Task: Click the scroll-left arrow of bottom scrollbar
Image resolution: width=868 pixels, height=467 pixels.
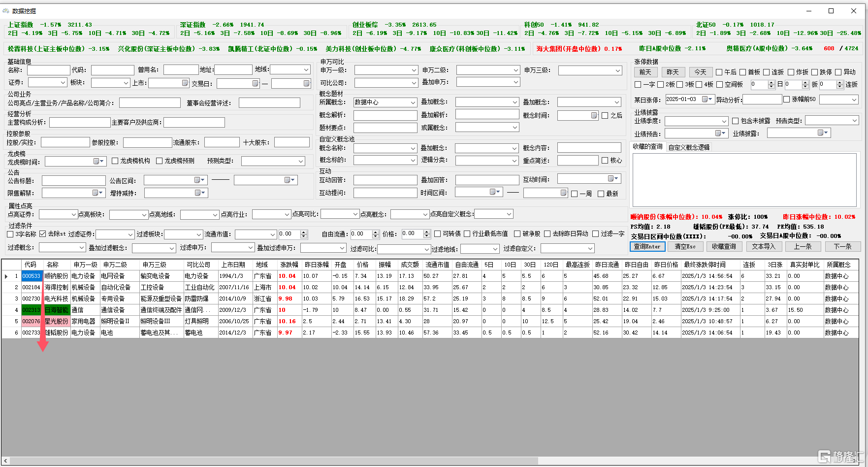Action: (x=6, y=461)
